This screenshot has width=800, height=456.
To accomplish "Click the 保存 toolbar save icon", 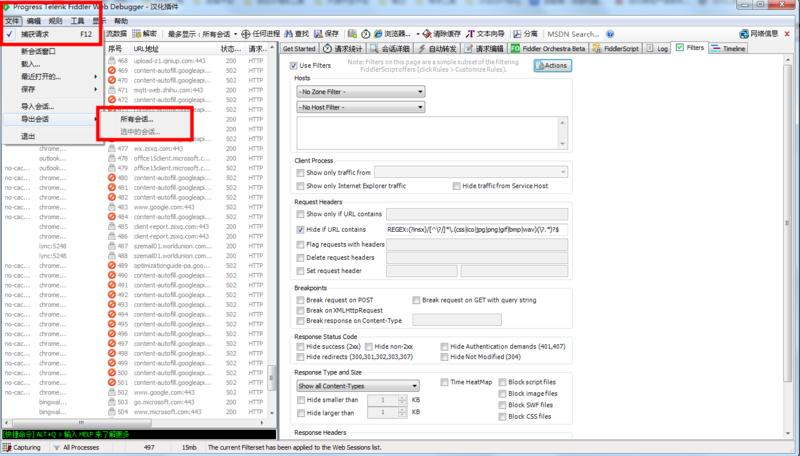I will coord(318,34).
